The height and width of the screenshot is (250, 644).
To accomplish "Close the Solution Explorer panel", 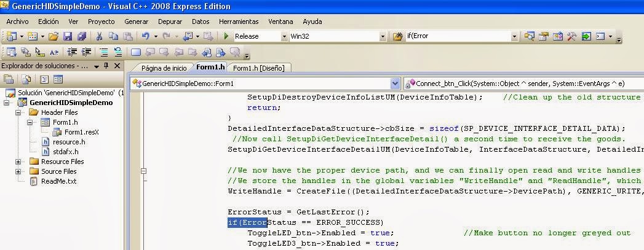I will (x=117, y=66).
